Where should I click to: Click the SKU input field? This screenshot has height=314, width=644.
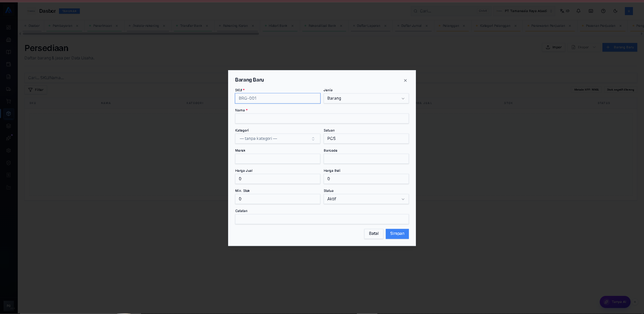(x=278, y=98)
